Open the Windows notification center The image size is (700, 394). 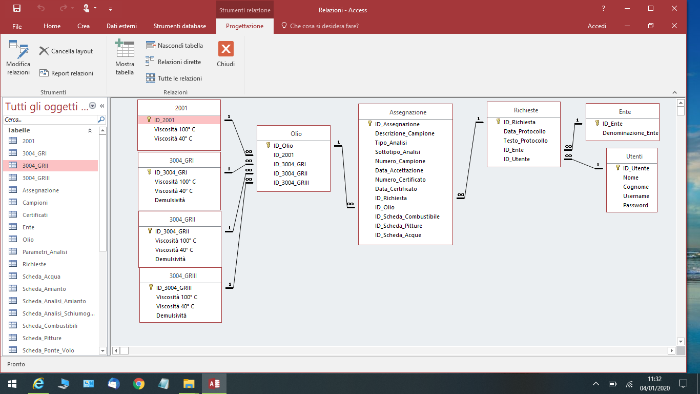(x=683, y=384)
